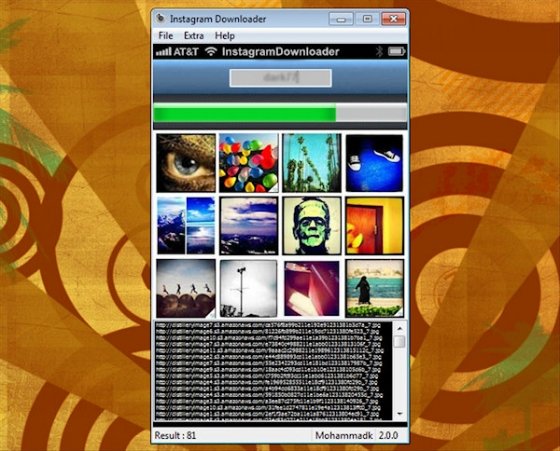
Task: Select the jumping silhouettes thumbnail
Action: (186, 288)
